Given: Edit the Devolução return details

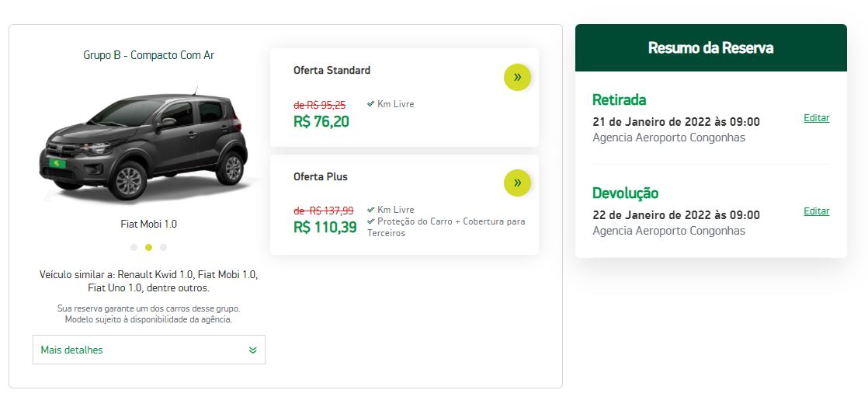Looking at the screenshot, I should pyautogui.click(x=816, y=211).
